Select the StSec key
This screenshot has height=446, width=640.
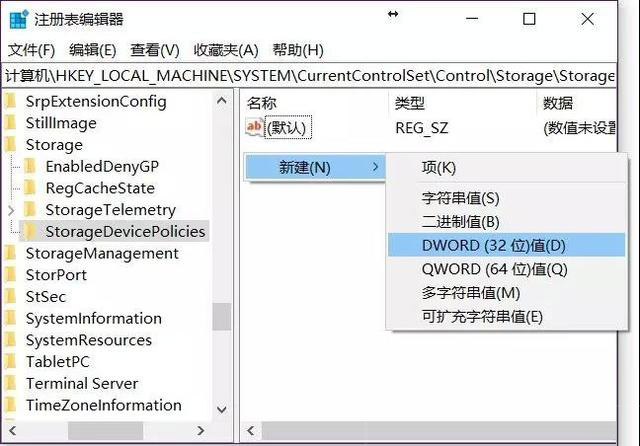click(x=46, y=297)
